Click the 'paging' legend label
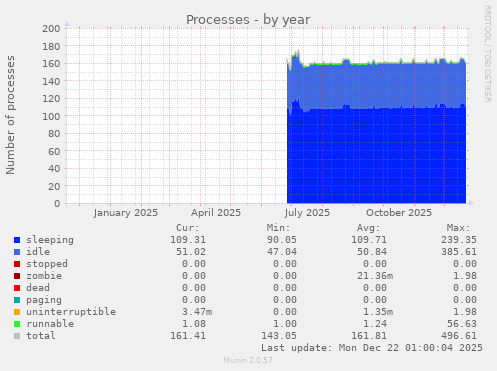The width and height of the screenshot is (497, 371). (44, 300)
